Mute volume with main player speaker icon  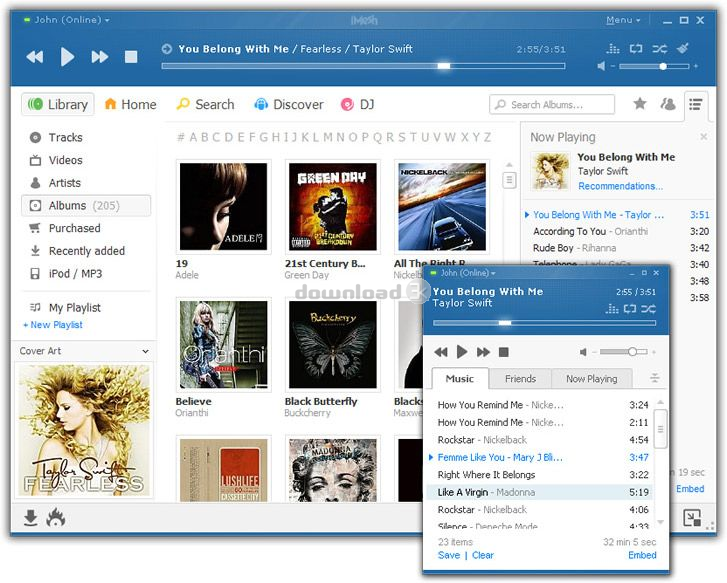601,66
